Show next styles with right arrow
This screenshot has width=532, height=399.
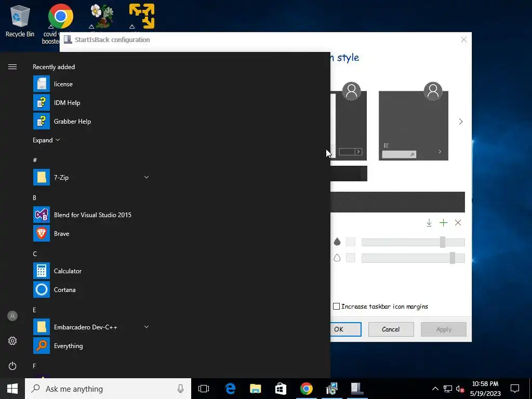tap(461, 122)
